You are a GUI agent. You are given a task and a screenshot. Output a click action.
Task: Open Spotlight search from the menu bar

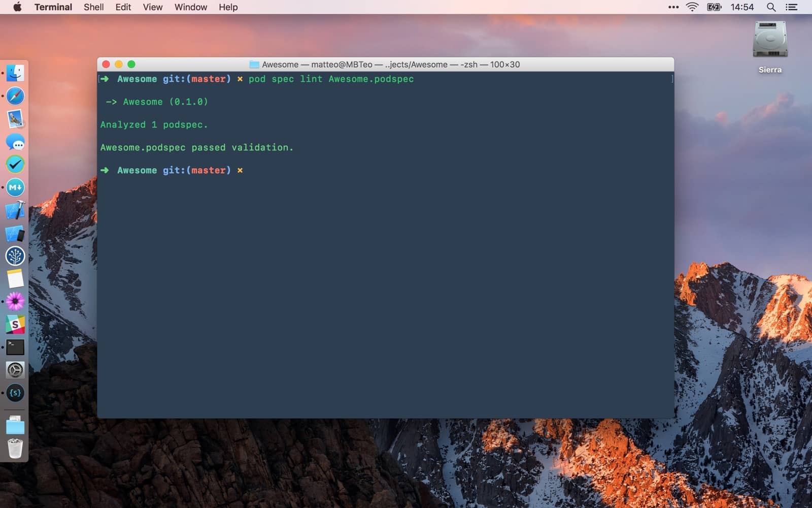[x=770, y=7]
